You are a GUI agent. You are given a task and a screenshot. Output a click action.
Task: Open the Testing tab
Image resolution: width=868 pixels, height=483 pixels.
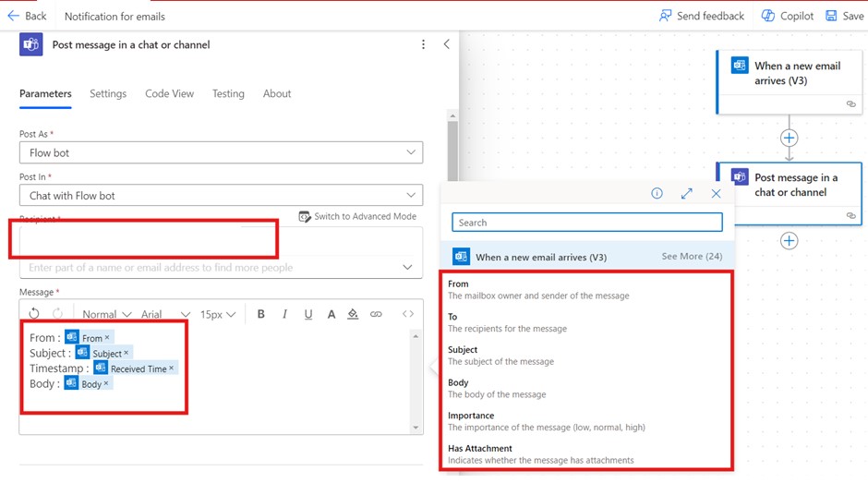pos(228,93)
